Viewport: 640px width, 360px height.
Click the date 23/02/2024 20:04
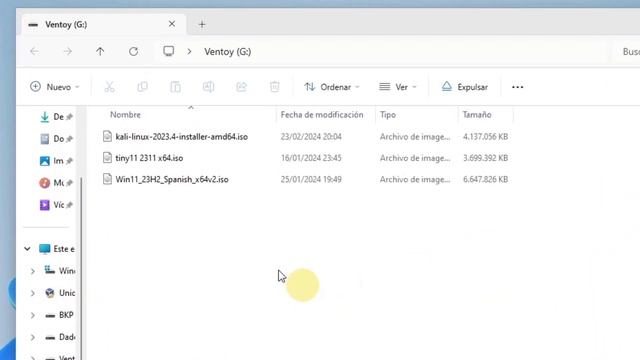coord(311,137)
